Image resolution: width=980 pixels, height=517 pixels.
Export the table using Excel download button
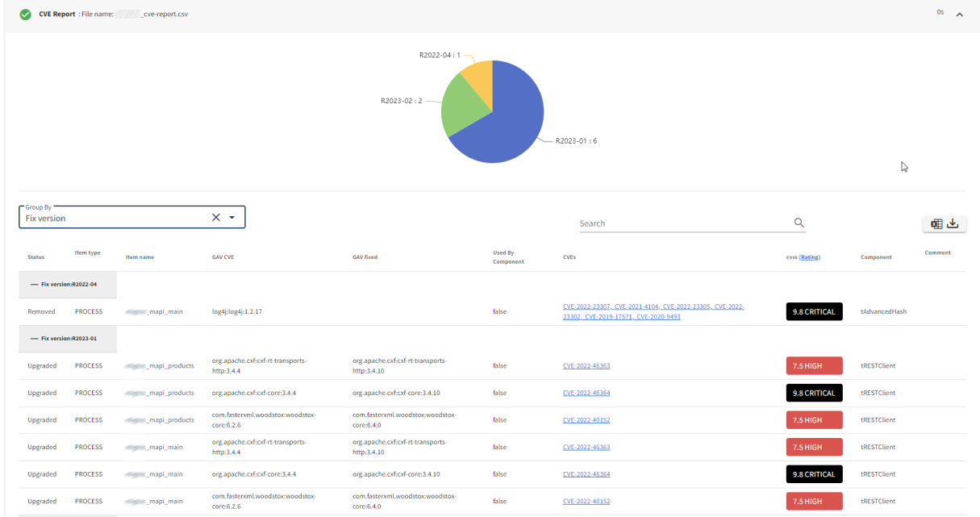(x=945, y=224)
